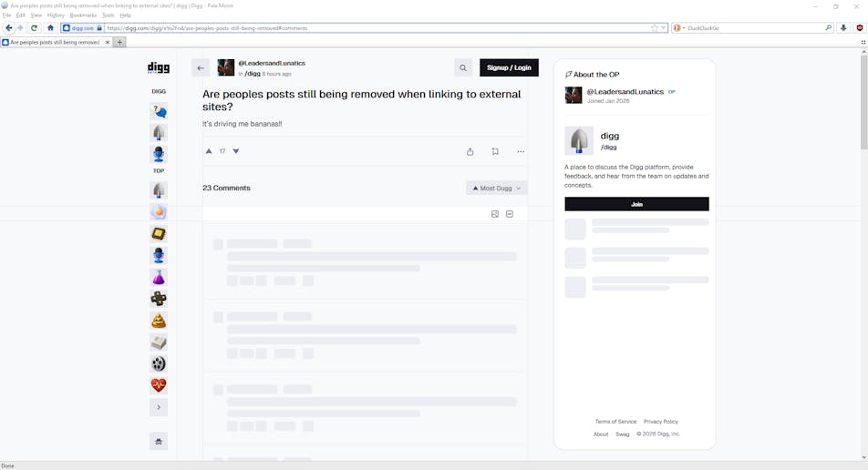Select the film reel community icon
Image resolution: width=868 pixels, height=470 pixels.
coord(159,363)
